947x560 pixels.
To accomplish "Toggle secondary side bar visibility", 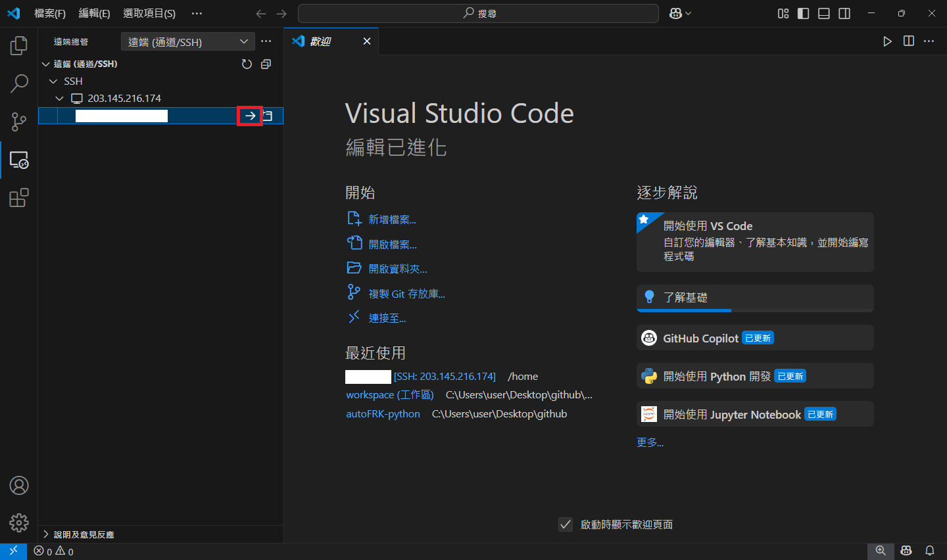I will (844, 13).
